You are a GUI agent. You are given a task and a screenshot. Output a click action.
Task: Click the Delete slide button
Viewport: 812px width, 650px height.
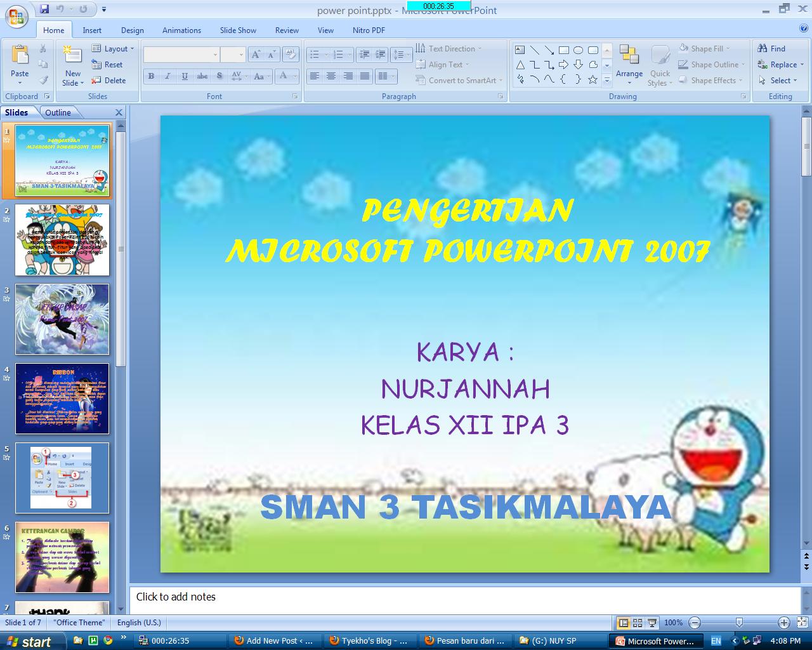[108, 81]
